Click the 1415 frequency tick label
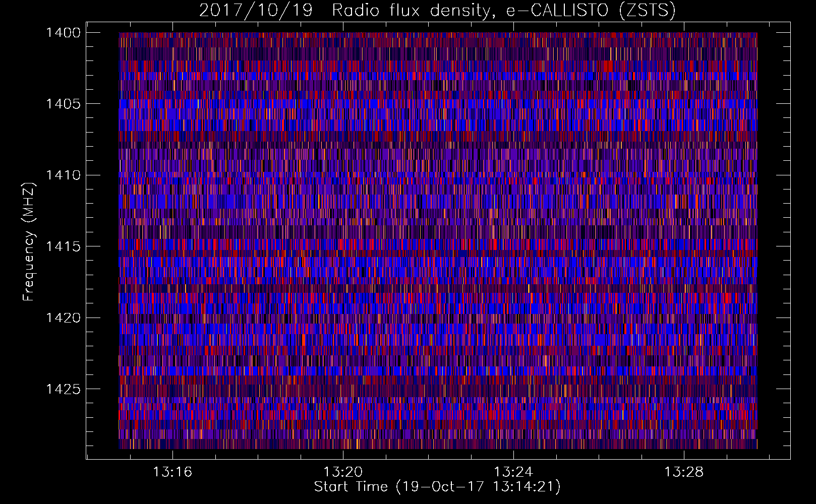 (63, 246)
